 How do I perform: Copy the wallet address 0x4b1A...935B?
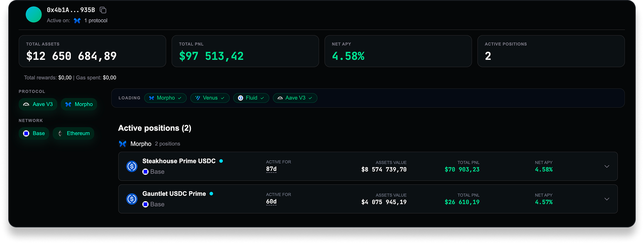(x=103, y=10)
